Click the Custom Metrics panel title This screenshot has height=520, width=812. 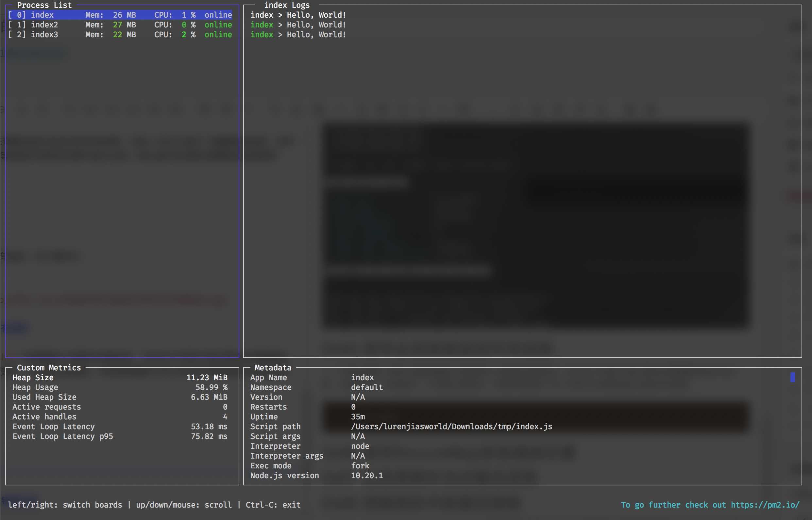49,367
